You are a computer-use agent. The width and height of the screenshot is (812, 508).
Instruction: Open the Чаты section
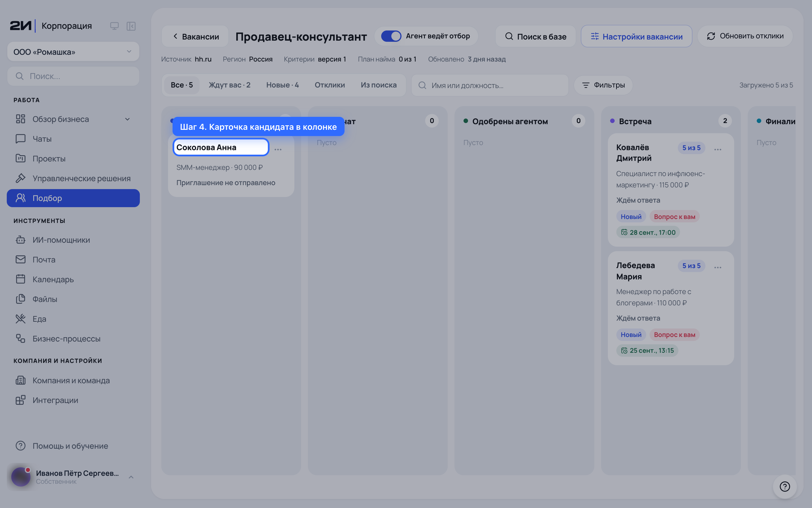[73, 139]
